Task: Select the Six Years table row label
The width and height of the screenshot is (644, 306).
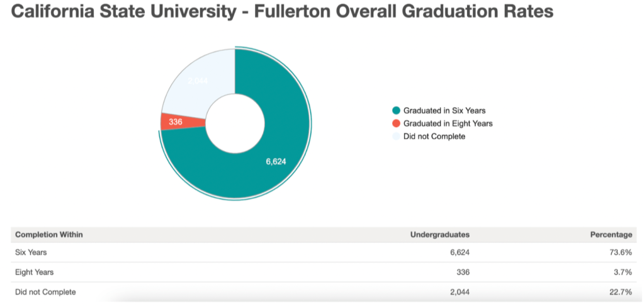Action: (x=31, y=252)
